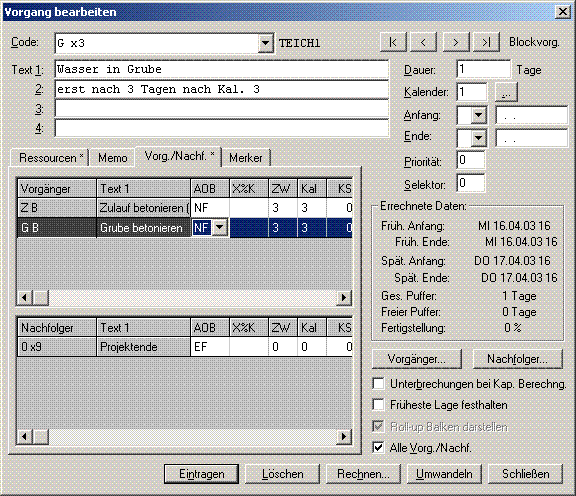The image size is (576, 496).
Task: Click the Anfang date field
Action: pyautogui.click(x=532, y=116)
